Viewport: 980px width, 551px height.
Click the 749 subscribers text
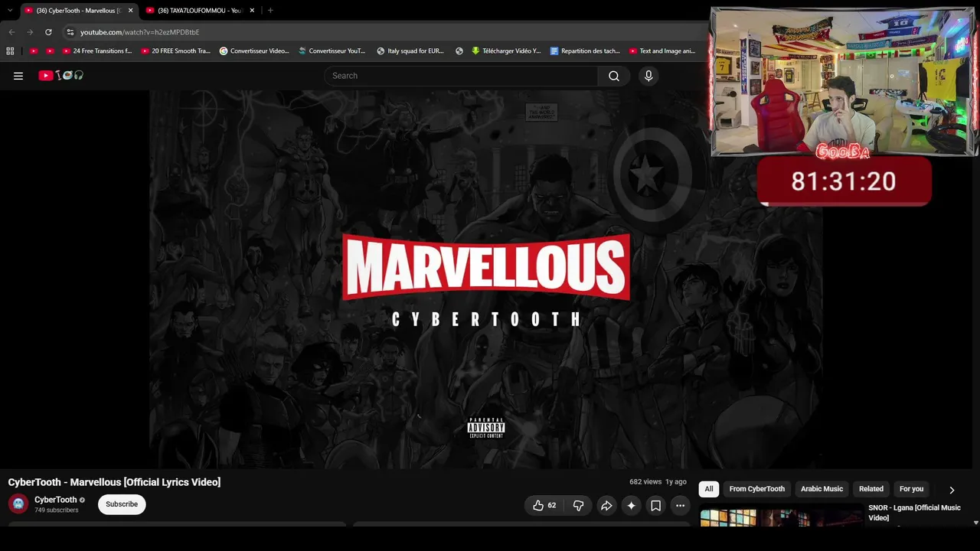click(x=57, y=510)
